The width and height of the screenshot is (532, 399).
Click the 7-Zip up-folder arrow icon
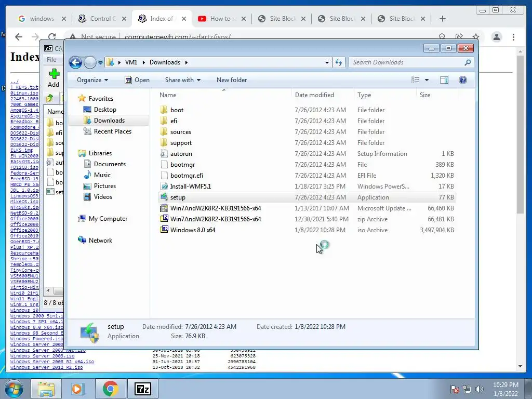(50, 98)
